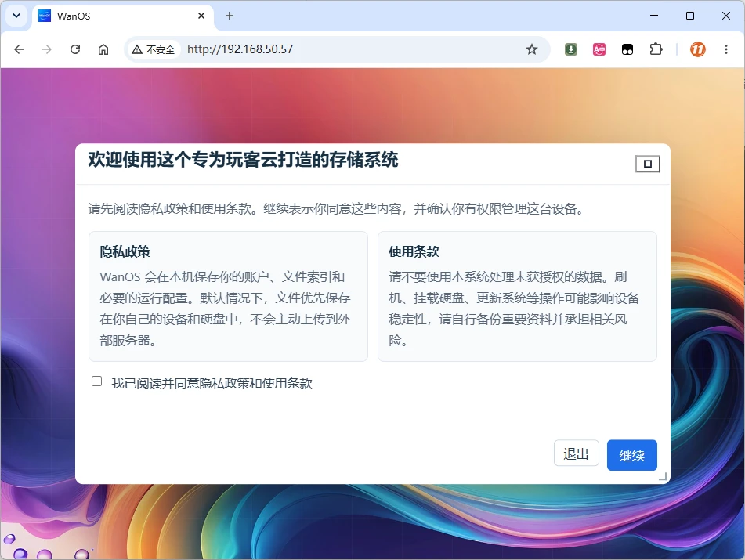Image resolution: width=745 pixels, height=560 pixels.
Task: Click the 使用条款 card heading
Action: [x=414, y=251]
